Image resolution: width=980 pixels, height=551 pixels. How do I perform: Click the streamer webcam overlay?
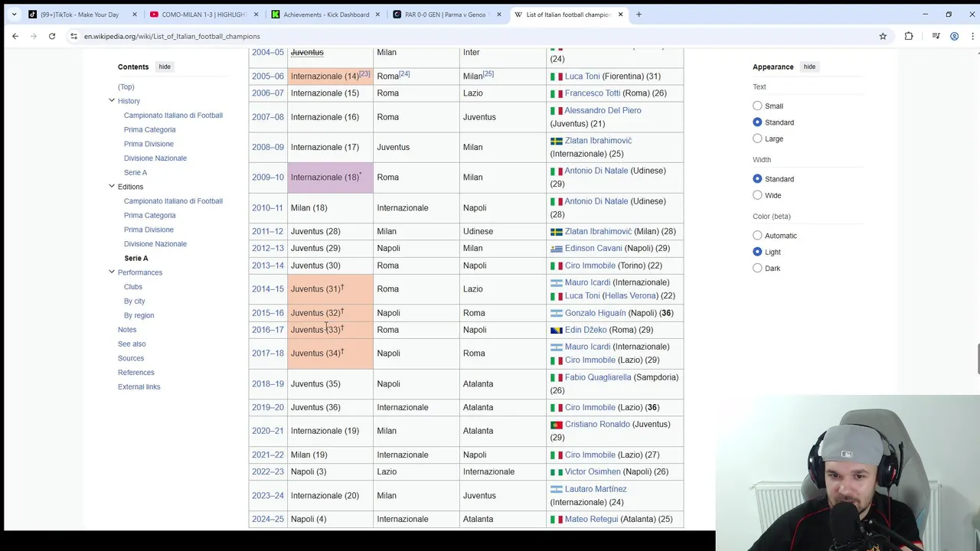click(848, 473)
